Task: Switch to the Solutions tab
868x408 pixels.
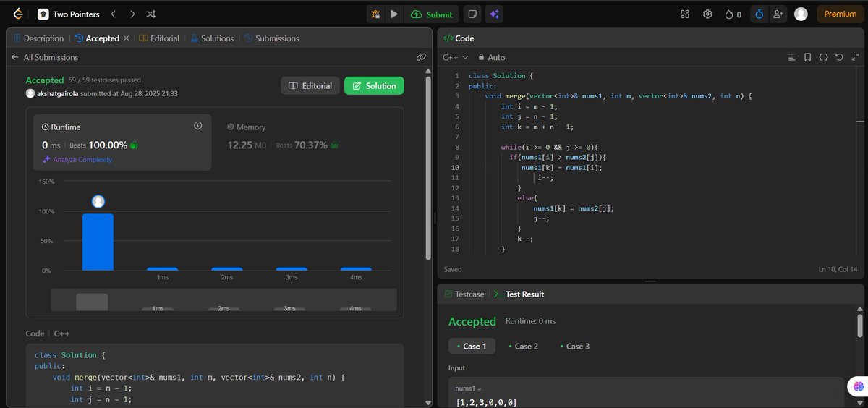Action: pyautogui.click(x=212, y=38)
